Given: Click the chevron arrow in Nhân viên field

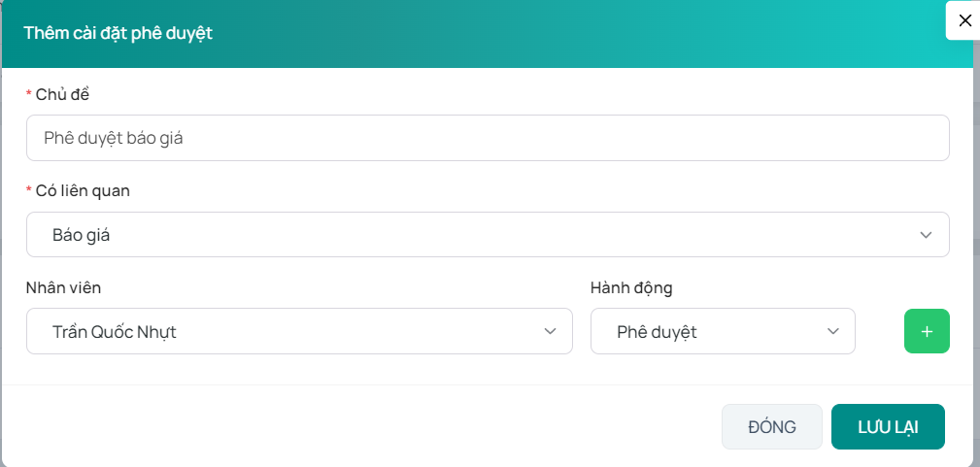Looking at the screenshot, I should tap(550, 332).
